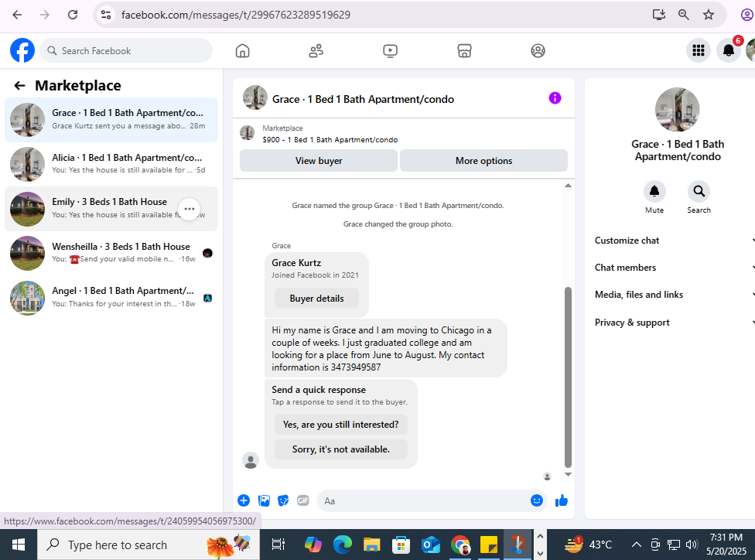755x560 pixels.
Task: Attach a photo with the image icon
Action: [x=264, y=500]
